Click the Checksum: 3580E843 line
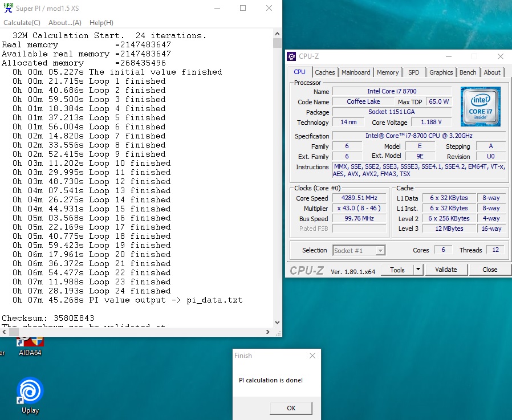 (x=48, y=318)
